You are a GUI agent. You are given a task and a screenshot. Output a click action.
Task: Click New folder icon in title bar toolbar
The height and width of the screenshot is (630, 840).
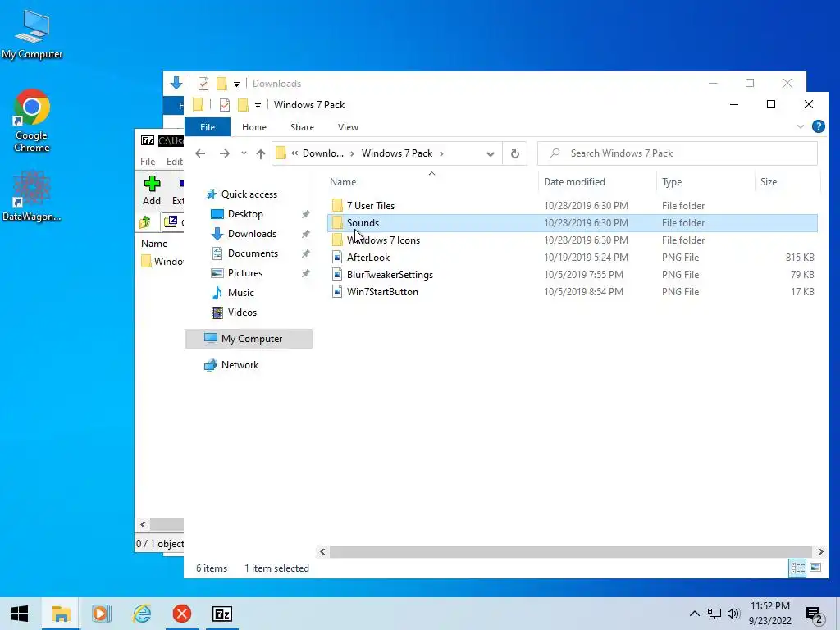pyautogui.click(x=243, y=105)
